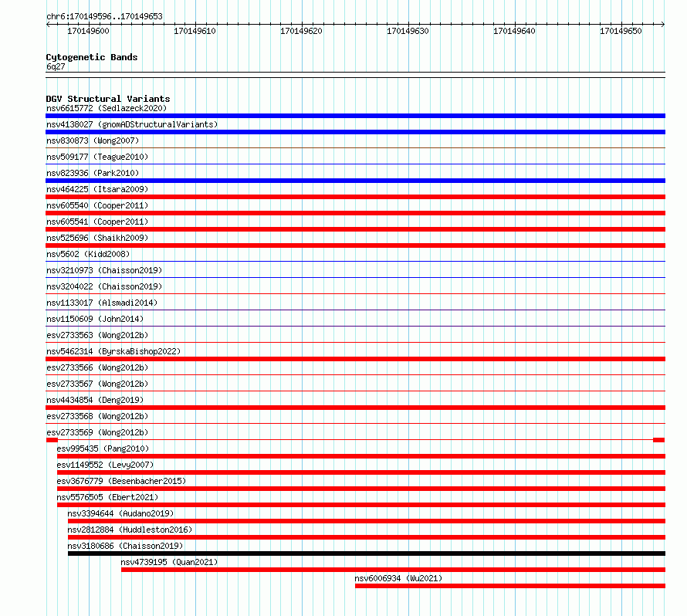Click nsv5576505 (Ebert2021) label
The image size is (687, 616).
pyautogui.click(x=107, y=497)
